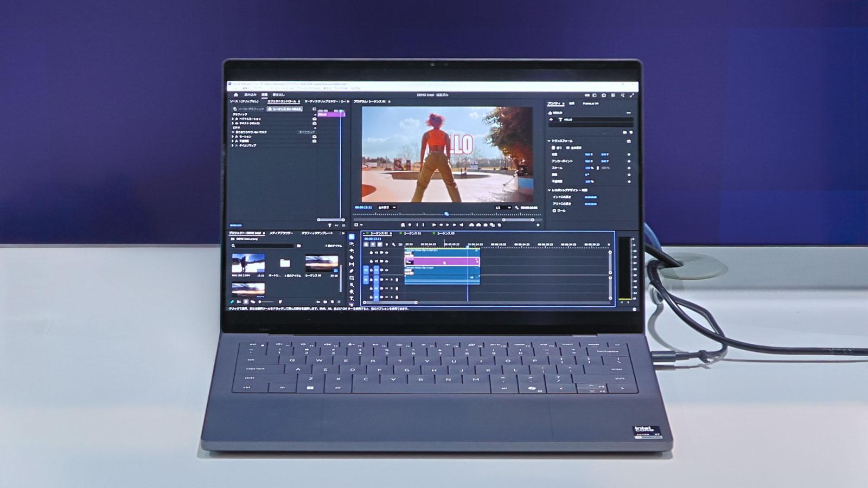
Task: Select the Type tool in the toolbar
Action: click(352, 298)
